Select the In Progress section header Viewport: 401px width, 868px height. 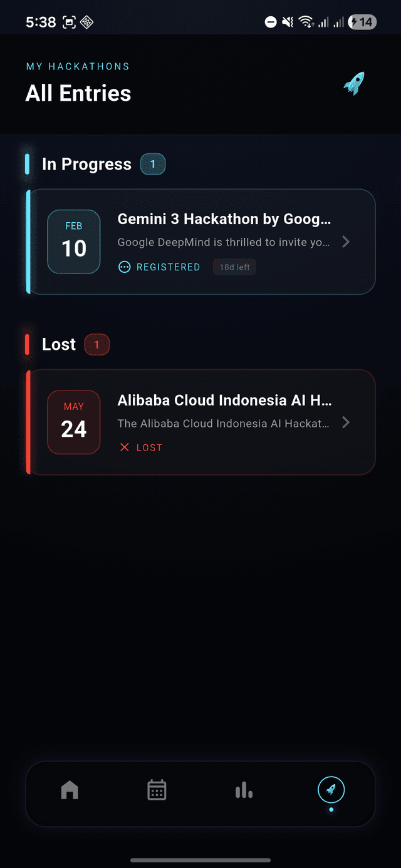coord(86,163)
